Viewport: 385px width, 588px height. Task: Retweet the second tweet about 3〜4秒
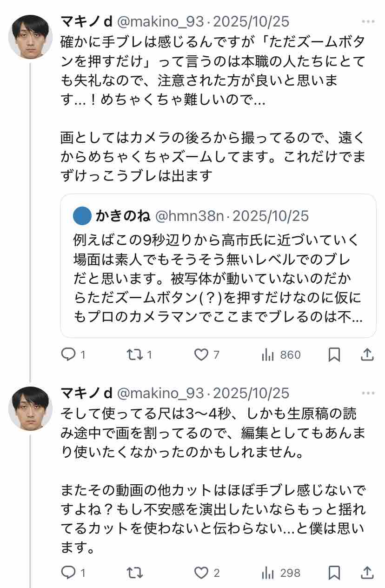[x=134, y=573]
